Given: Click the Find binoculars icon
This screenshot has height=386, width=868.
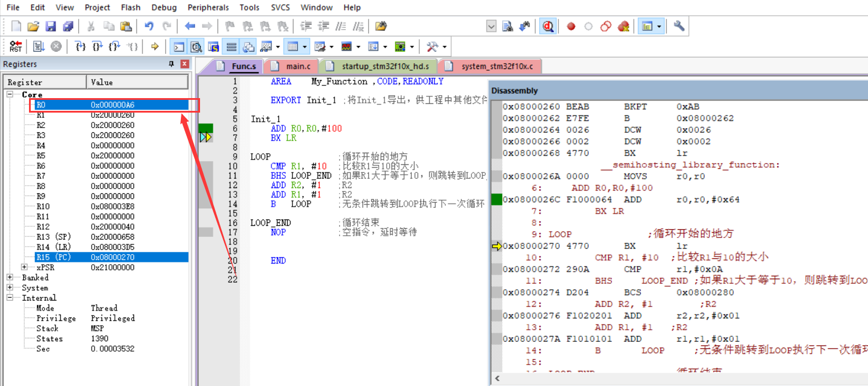Looking at the screenshot, I should 507,26.
